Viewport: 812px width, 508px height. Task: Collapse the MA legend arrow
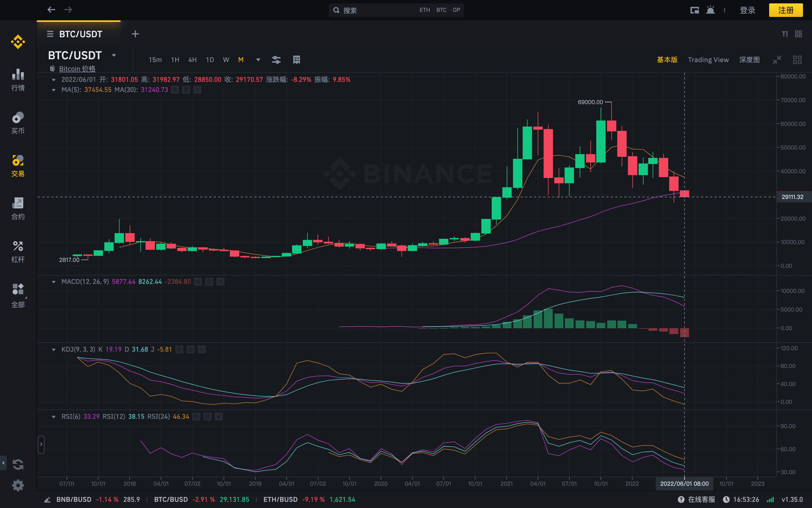click(x=53, y=90)
